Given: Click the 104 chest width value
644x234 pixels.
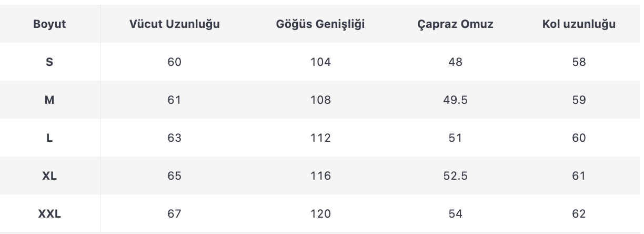Looking at the screenshot, I should point(320,62).
